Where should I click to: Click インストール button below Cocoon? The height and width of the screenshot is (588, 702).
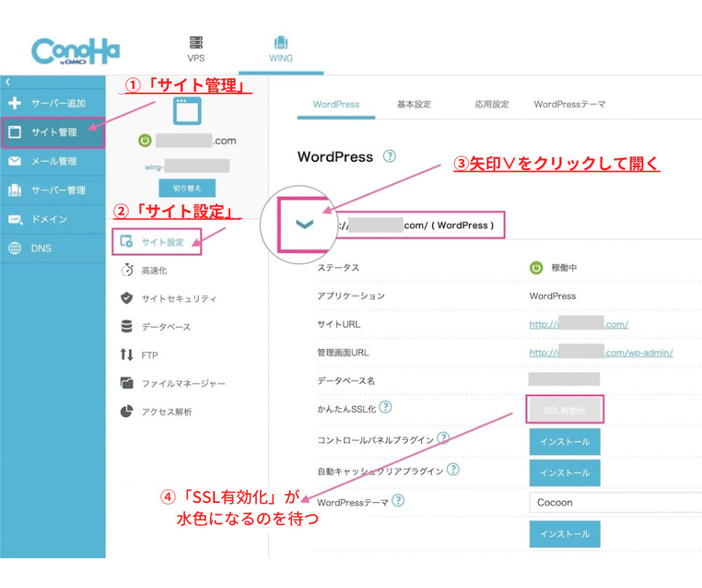[565, 534]
